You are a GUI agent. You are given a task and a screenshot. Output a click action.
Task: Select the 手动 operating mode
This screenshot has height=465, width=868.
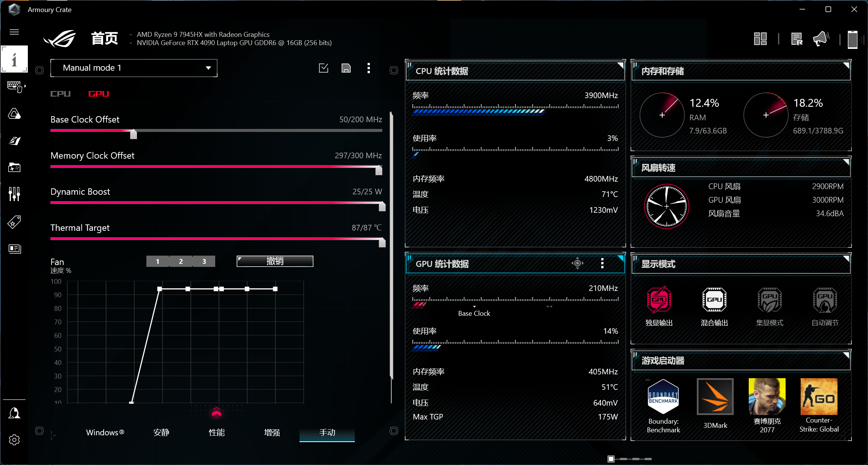coord(327,432)
